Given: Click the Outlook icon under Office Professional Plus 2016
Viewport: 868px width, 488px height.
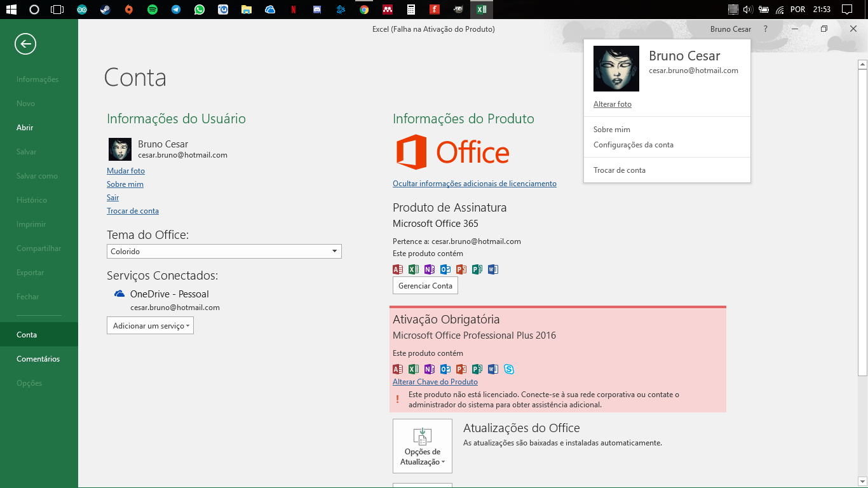Looking at the screenshot, I should [445, 369].
